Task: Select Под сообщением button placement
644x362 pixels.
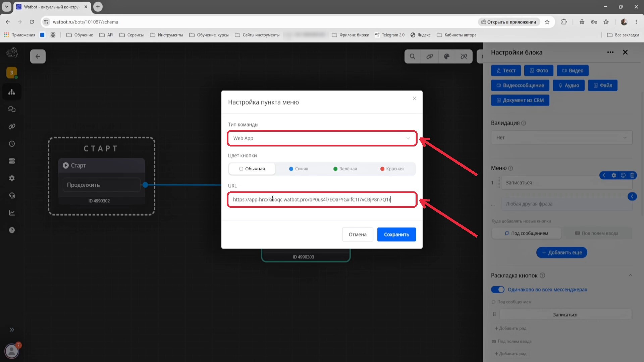Action: click(x=526, y=233)
